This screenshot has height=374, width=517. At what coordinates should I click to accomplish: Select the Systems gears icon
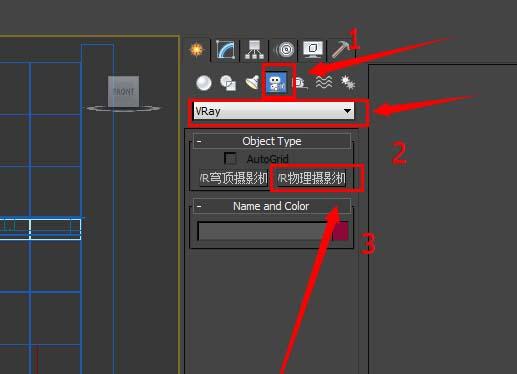point(347,83)
